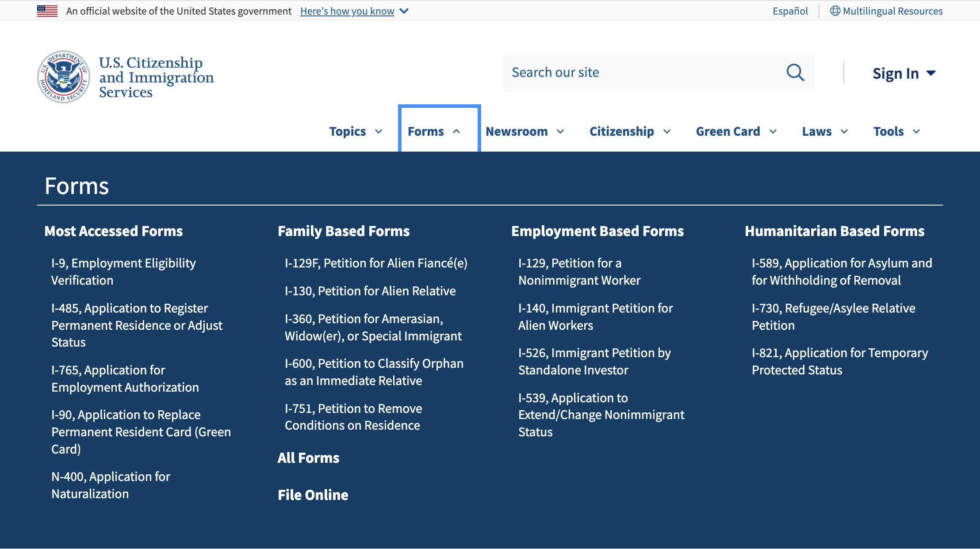Open N-400 Application for Naturalization
Screen dimensions: 980x549
pyautogui.click(x=111, y=485)
